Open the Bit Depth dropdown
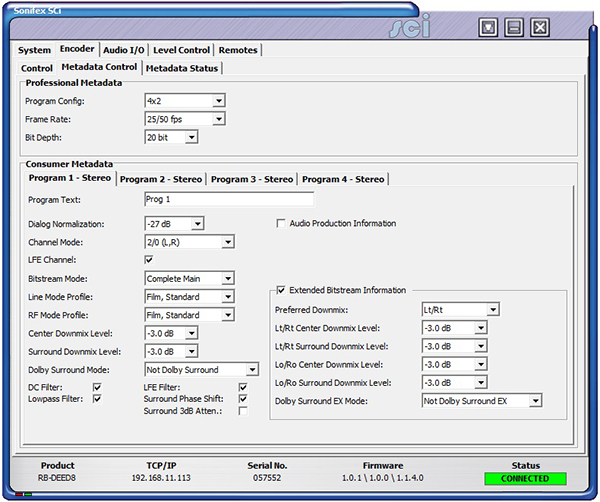Screen dimensions: 600x502 pyautogui.click(x=171, y=137)
